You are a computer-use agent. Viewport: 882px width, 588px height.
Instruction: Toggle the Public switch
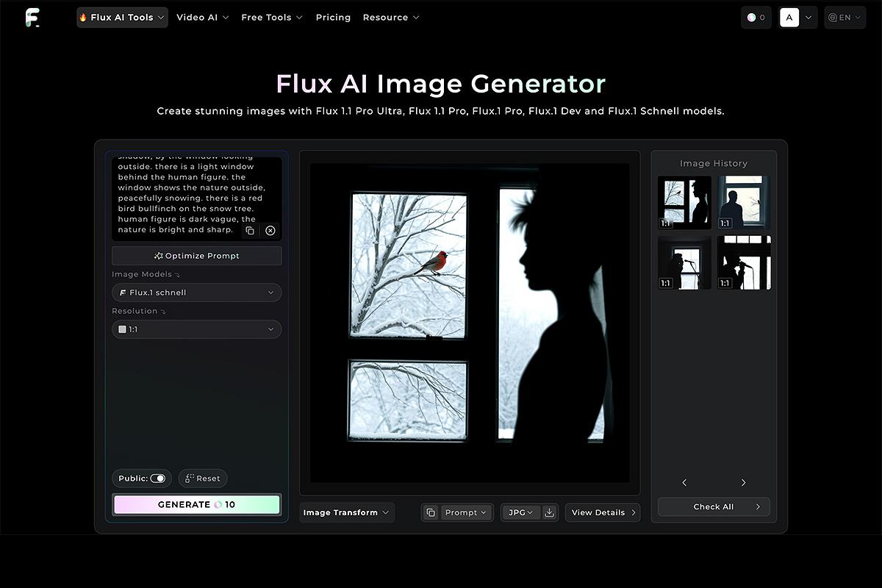[x=158, y=478]
